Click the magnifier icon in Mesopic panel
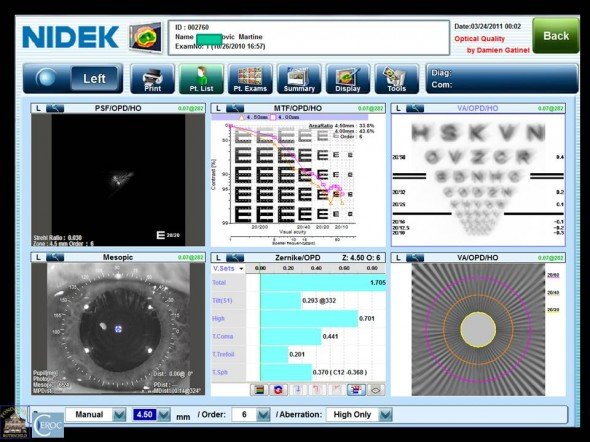 pyautogui.click(x=55, y=257)
